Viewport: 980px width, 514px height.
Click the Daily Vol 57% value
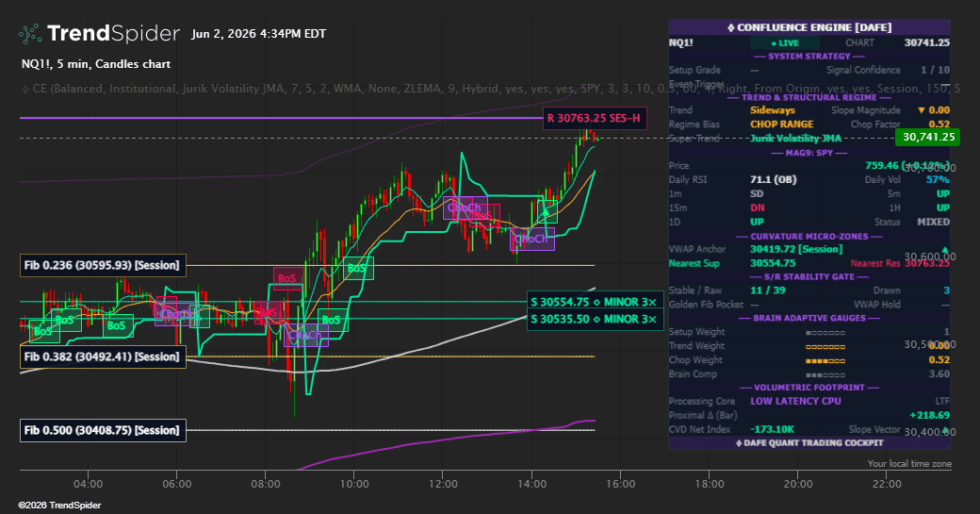(x=939, y=180)
